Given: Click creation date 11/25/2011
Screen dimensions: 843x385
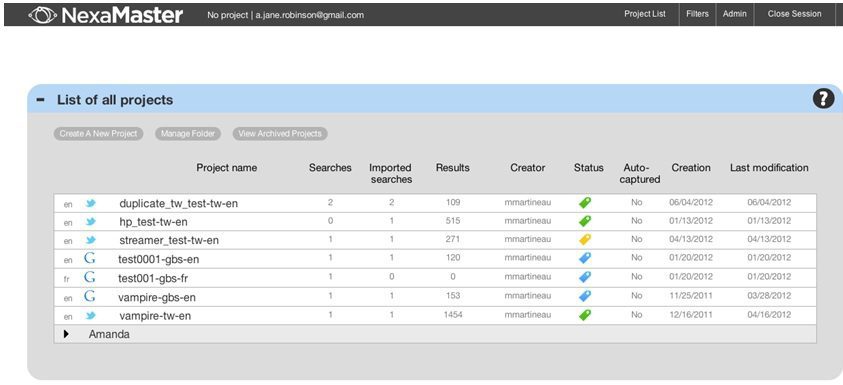Looking at the screenshot, I should (x=691, y=296).
